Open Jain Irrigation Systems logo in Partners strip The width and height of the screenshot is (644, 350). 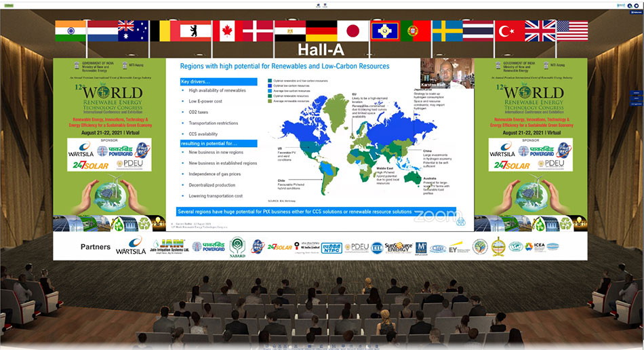click(x=169, y=246)
